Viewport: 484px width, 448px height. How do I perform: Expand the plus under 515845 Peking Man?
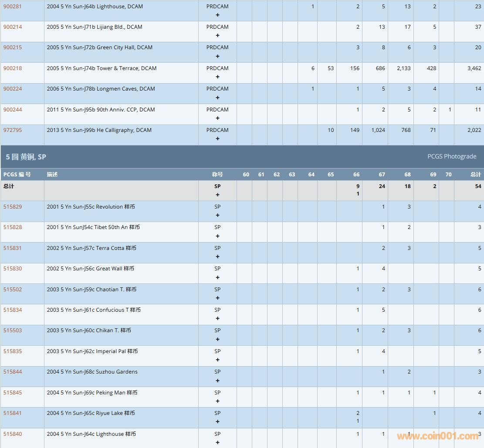coord(217,401)
